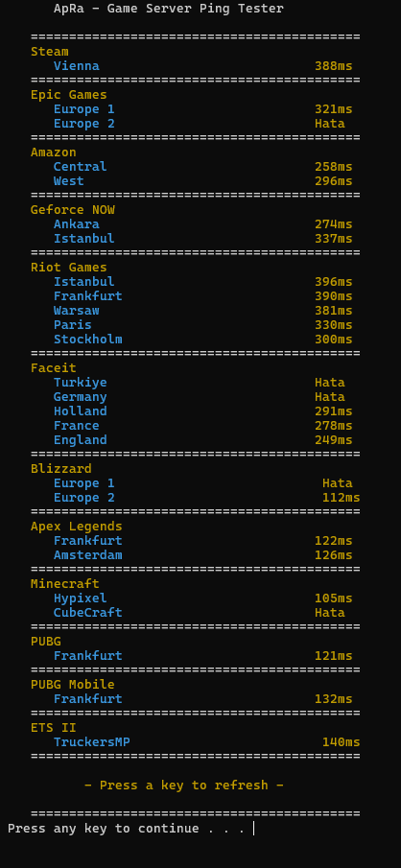Select the Riot Games Frankfurt 390ms value
The image size is (401, 868).
(334, 296)
